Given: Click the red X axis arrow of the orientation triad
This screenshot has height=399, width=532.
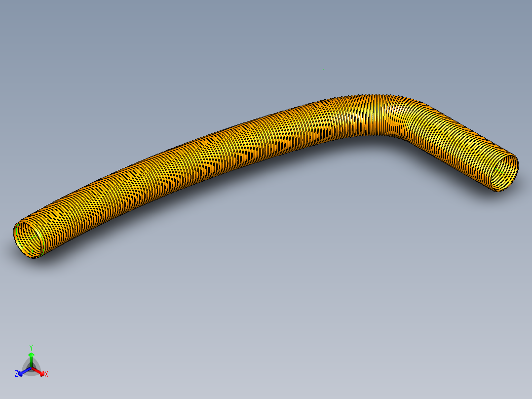Looking at the screenshot, I should pyautogui.click(x=38, y=371).
